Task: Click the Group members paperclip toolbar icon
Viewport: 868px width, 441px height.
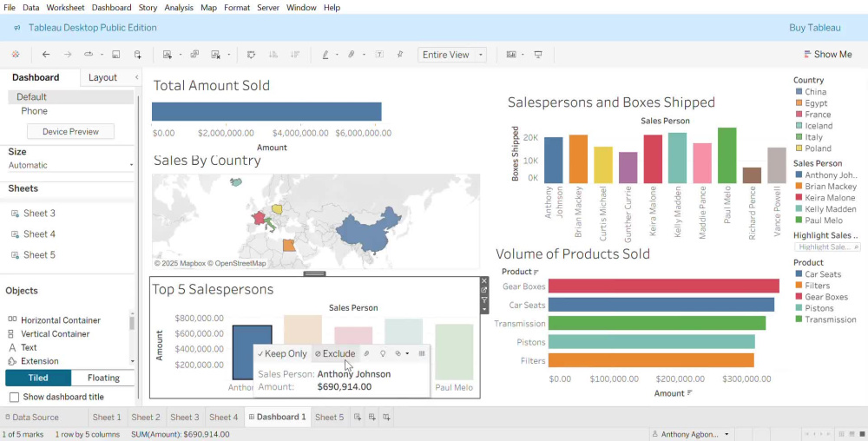Action: coord(351,54)
